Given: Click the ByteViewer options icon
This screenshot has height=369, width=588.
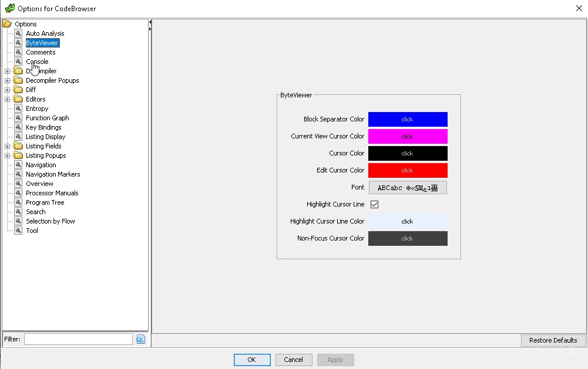Looking at the screenshot, I should click(18, 43).
